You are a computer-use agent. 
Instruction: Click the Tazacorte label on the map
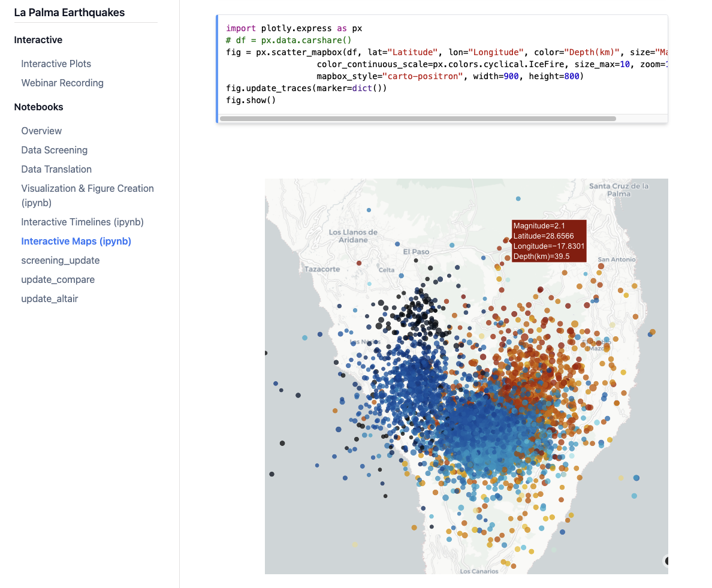coord(322,269)
